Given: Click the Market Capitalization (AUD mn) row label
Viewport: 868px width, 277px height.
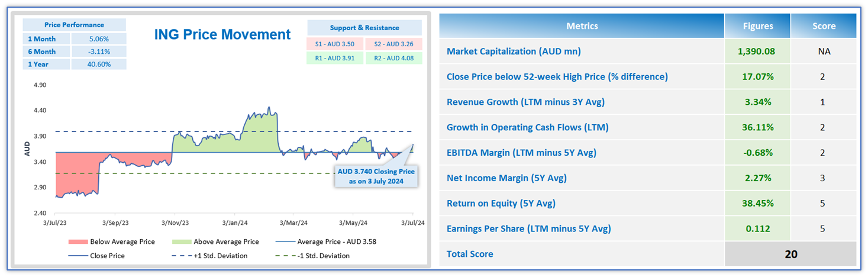Looking at the screenshot, I should [x=514, y=51].
